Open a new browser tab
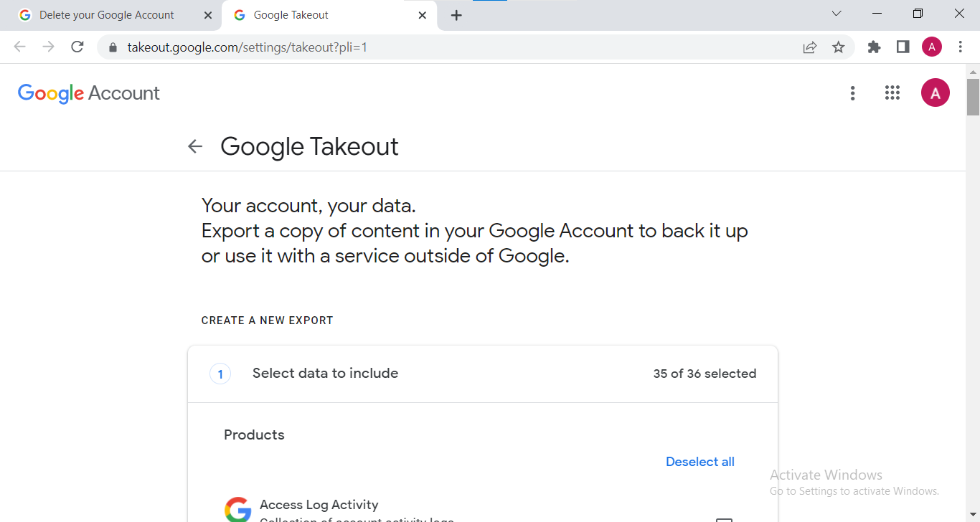980x522 pixels. tap(456, 15)
